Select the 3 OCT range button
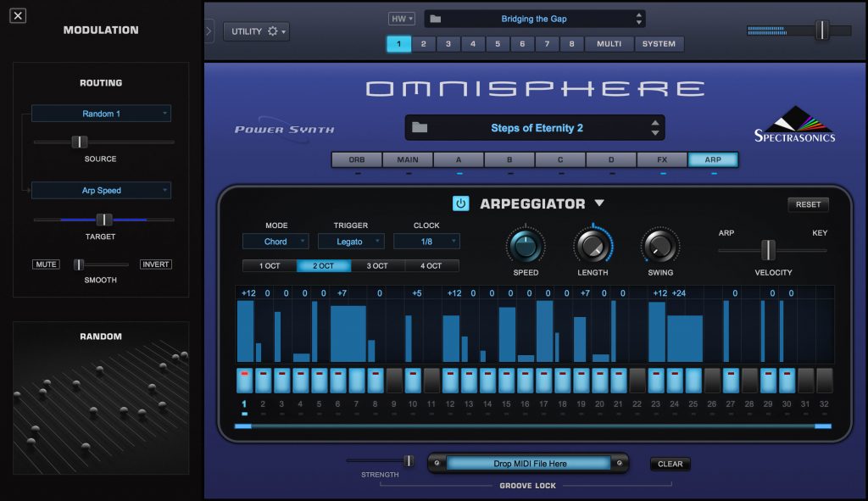 [377, 265]
